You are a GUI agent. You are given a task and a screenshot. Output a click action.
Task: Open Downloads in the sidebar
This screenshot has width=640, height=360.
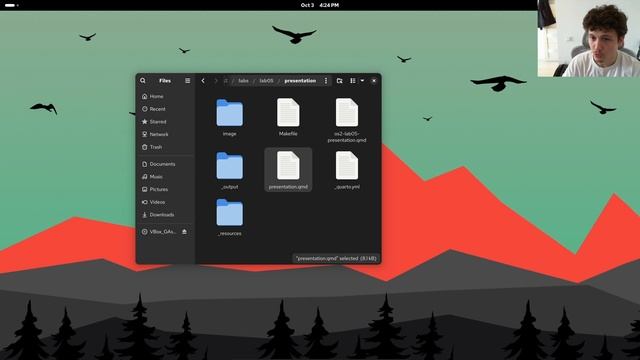165,215
